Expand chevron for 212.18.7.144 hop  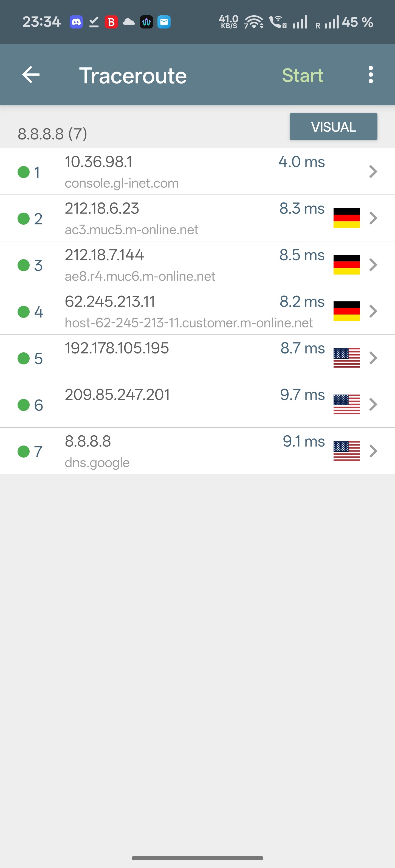coord(373,264)
